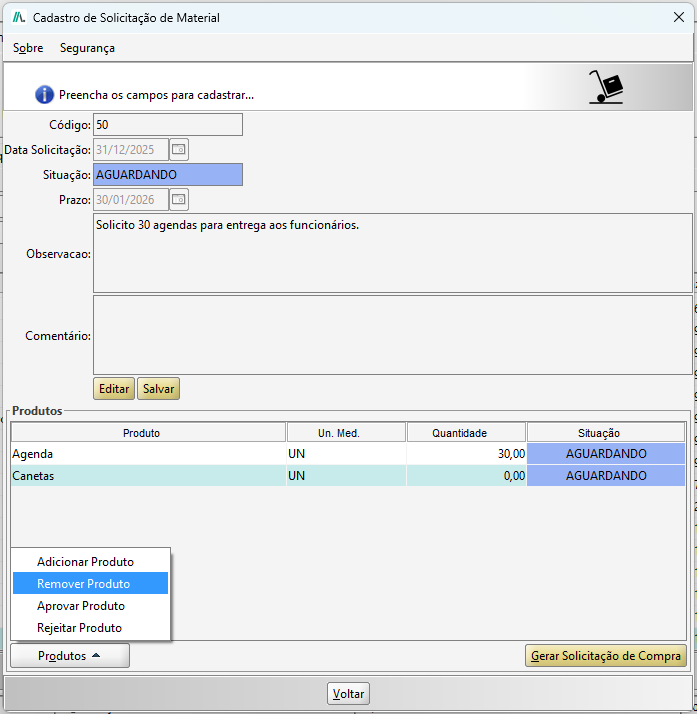Pick Rejeitar Produto from the menu
This screenshot has width=697, height=714.
pos(90,627)
